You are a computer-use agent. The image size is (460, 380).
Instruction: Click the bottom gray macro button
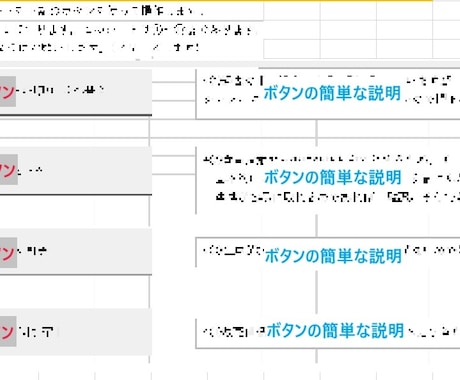[76, 332]
